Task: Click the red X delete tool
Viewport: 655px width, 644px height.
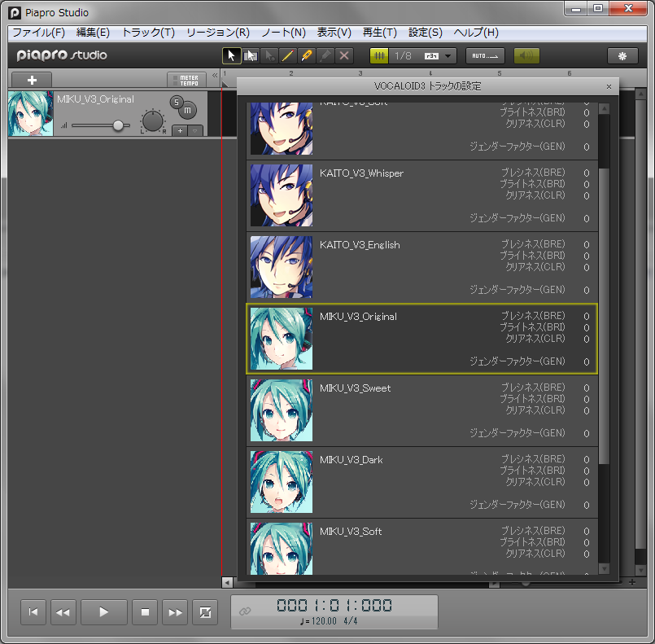Action: [344, 55]
